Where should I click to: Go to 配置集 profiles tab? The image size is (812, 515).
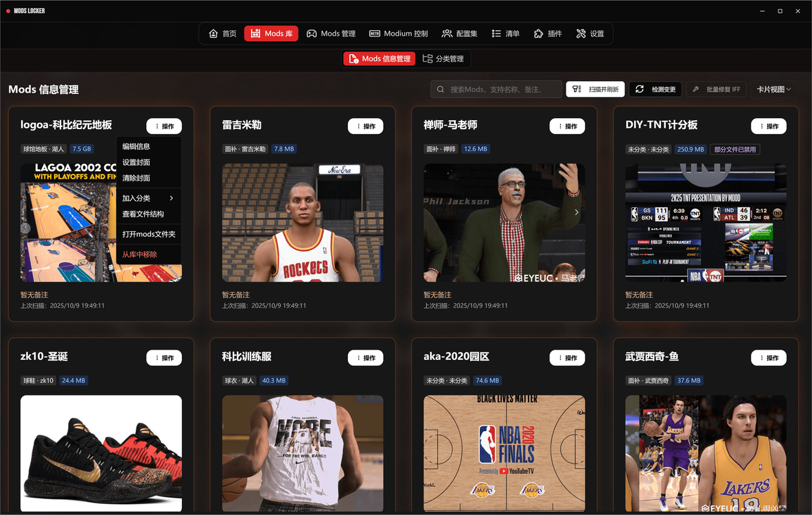(x=459, y=34)
